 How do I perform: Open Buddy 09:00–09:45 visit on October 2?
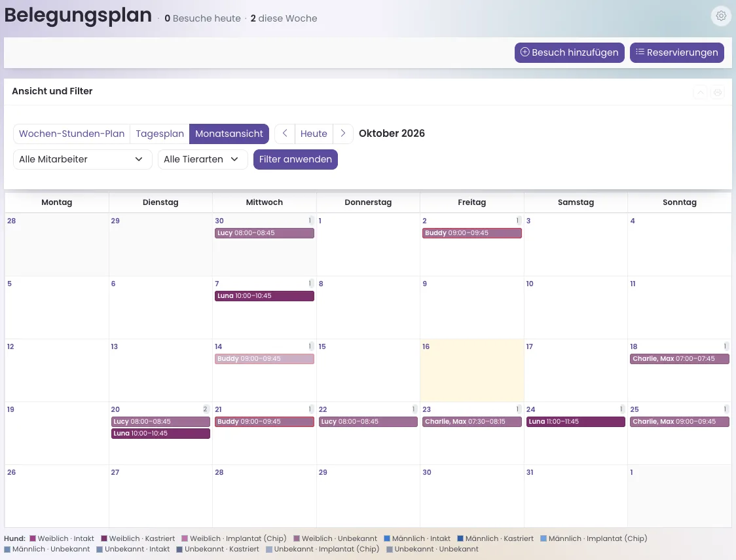click(471, 233)
